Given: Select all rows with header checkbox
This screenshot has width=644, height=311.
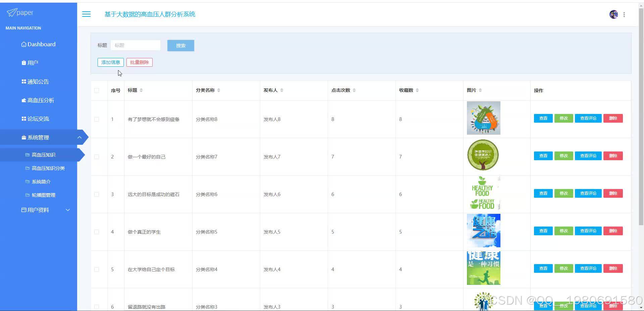Looking at the screenshot, I should (97, 90).
